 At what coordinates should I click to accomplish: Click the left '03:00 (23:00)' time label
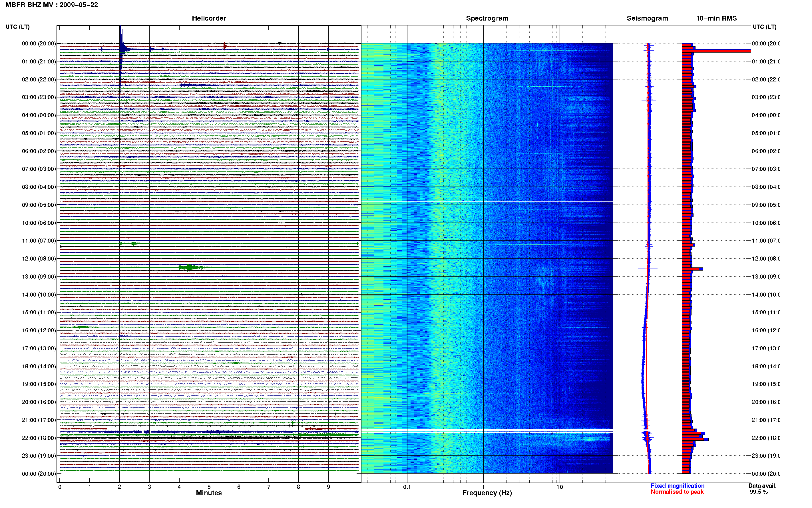pyautogui.click(x=39, y=97)
